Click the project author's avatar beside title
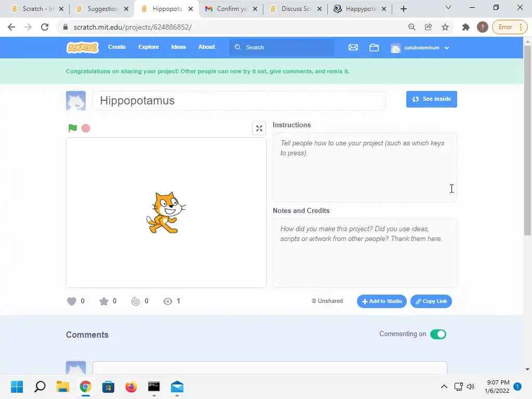Viewport: 532px width, 399px height. pyautogui.click(x=76, y=101)
